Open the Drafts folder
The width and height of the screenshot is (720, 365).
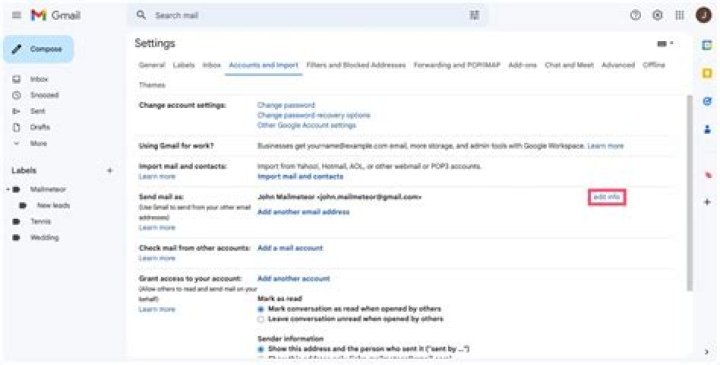(40, 127)
